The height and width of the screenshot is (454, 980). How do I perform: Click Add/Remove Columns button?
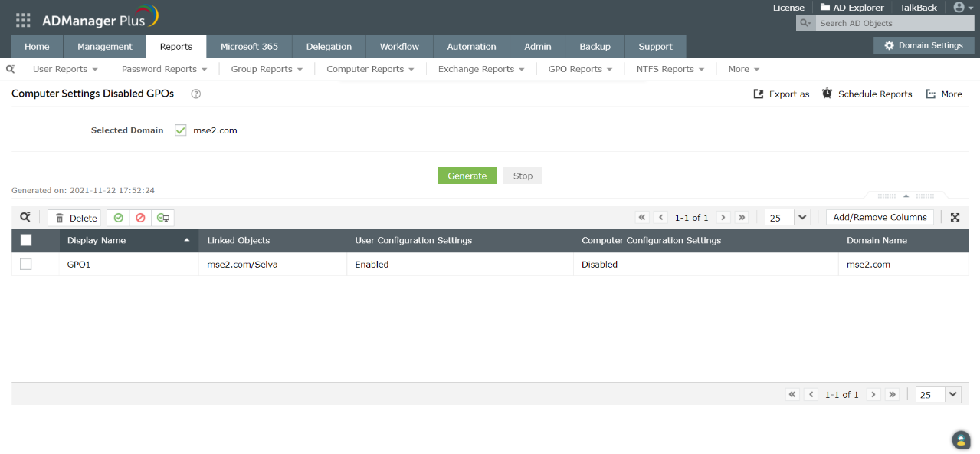(x=880, y=217)
